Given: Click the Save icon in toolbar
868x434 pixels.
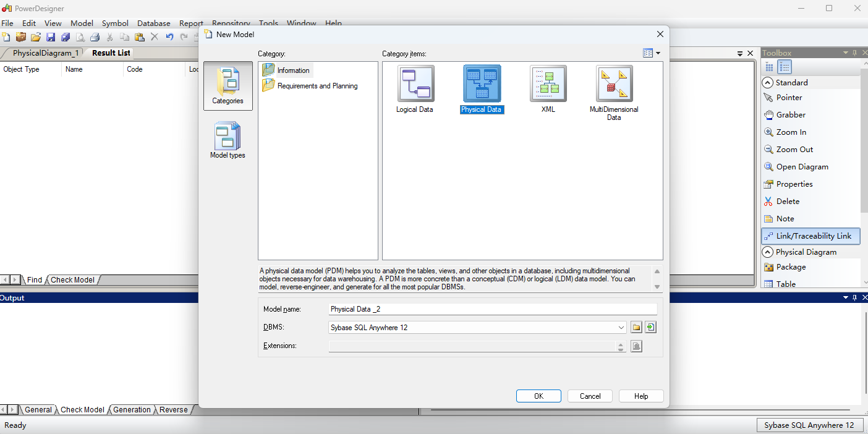Looking at the screenshot, I should pyautogui.click(x=51, y=37).
